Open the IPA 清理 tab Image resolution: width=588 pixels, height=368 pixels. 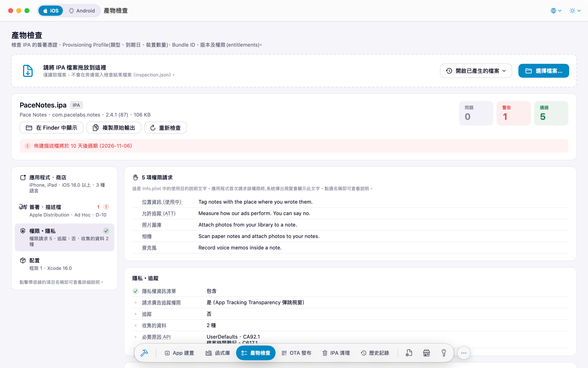pyautogui.click(x=336, y=353)
